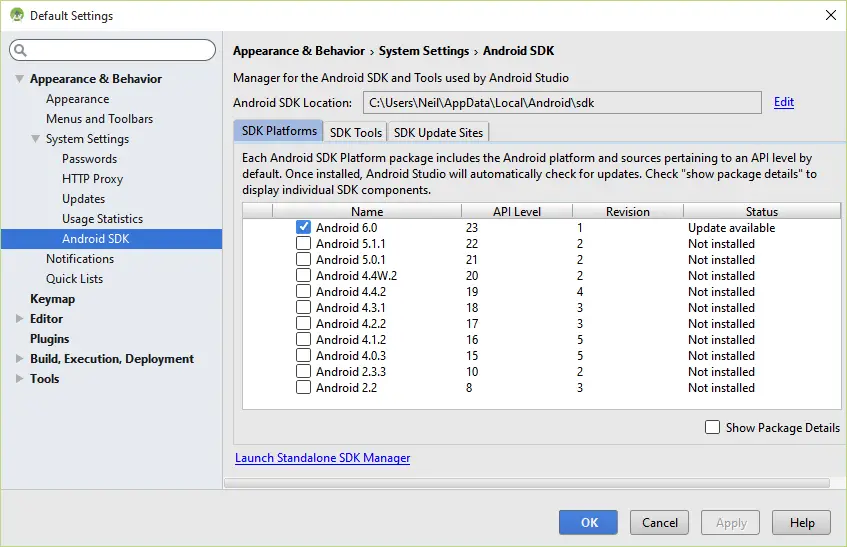The height and width of the screenshot is (547, 847).
Task: Open Launch Standalone SDK Manager link
Action: click(x=322, y=458)
